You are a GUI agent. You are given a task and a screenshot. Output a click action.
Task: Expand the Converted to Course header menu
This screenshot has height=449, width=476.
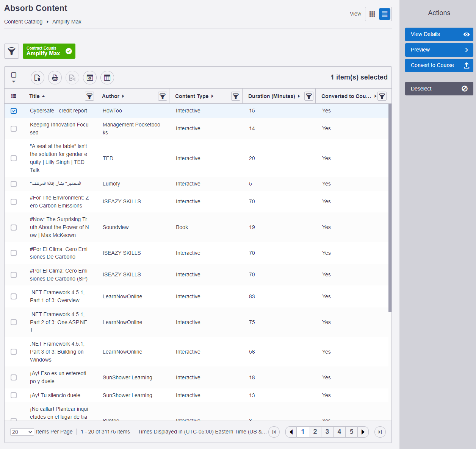click(349, 96)
